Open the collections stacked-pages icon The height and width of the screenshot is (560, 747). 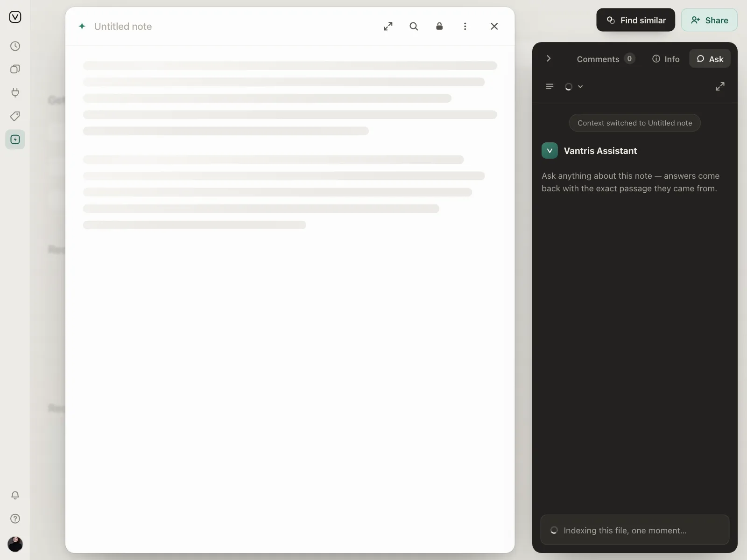15,69
